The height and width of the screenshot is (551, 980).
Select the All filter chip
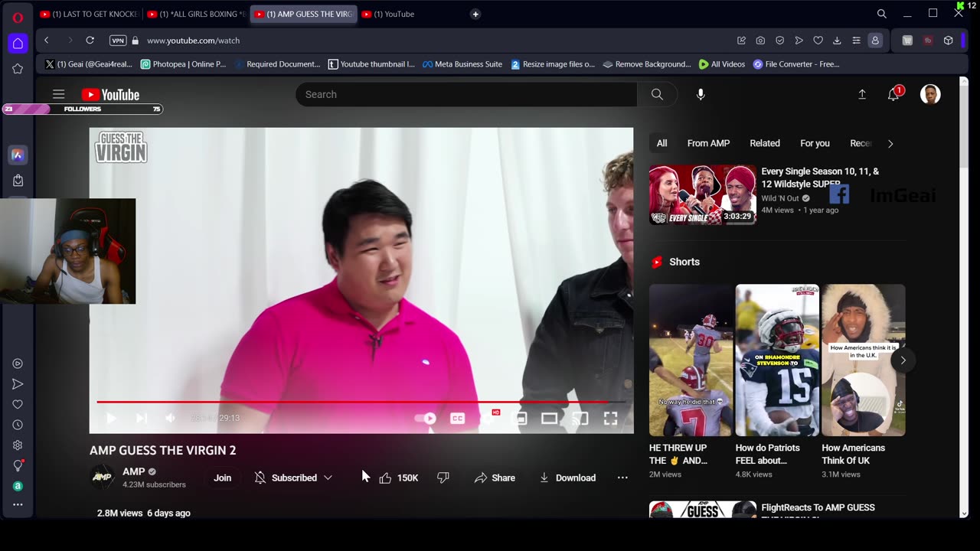[x=661, y=143]
